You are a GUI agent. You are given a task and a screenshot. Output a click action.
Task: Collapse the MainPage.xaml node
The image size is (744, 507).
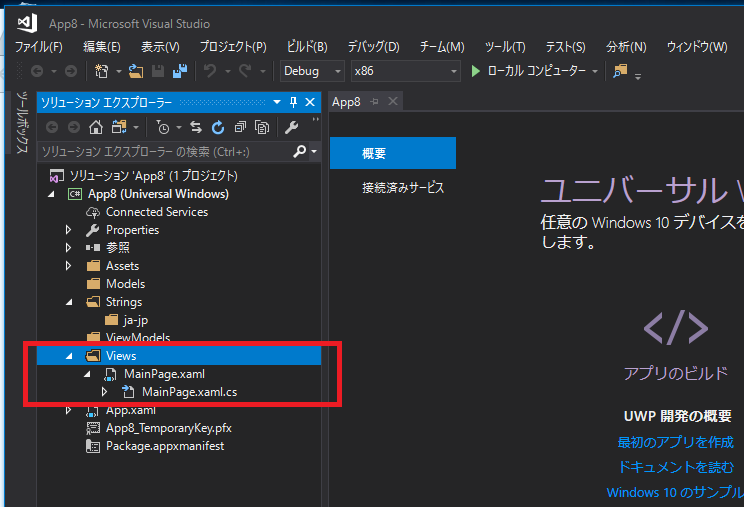(x=87, y=374)
